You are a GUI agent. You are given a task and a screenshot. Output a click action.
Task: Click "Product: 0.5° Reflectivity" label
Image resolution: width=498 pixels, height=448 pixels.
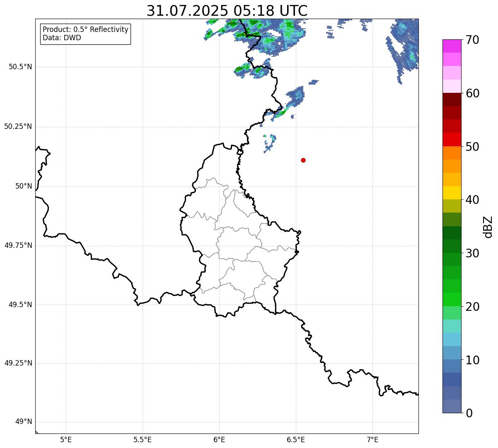coord(85,30)
